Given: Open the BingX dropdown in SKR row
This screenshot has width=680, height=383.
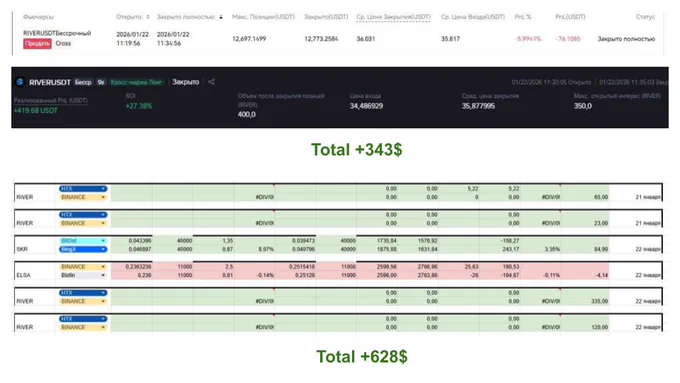Looking at the screenshot, I should 83,249.
